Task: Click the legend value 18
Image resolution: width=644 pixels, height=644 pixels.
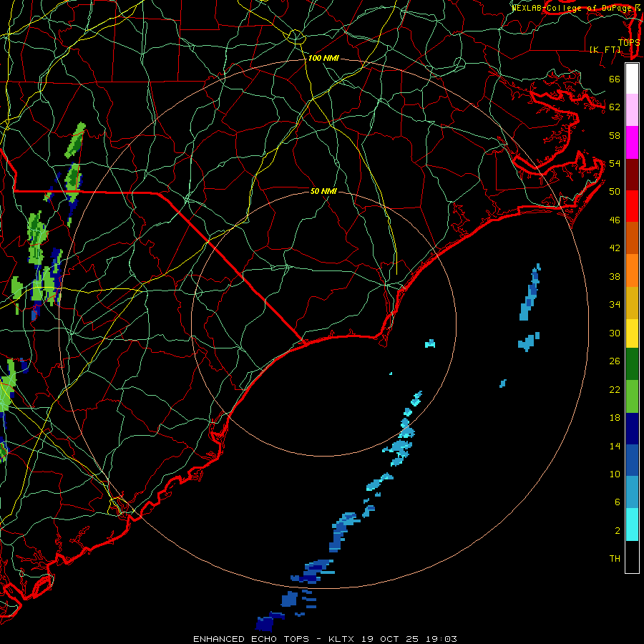Action: pyautogui.click(x=615, y=418)
